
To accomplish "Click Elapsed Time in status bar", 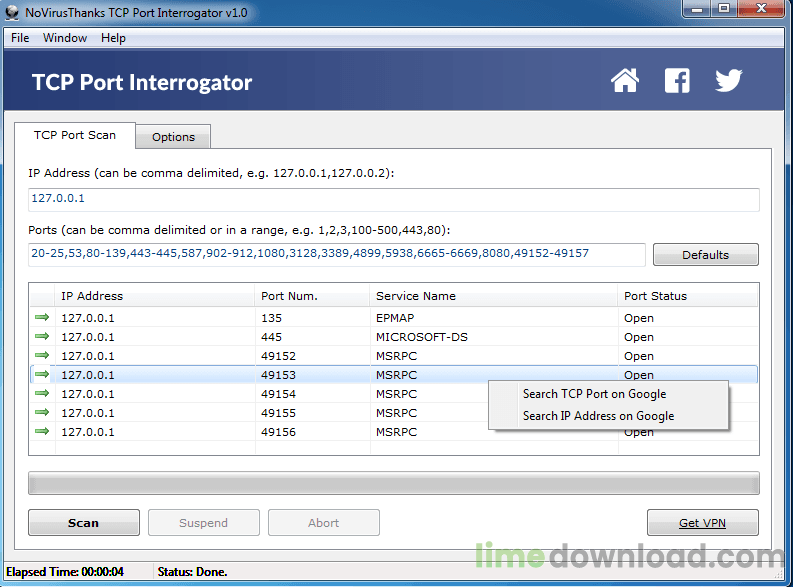I will pos(65,572).
